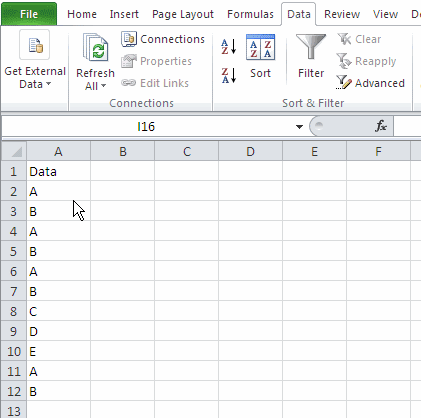Switch to the Formulas tab
421x418 pixels.
point(250,14)
